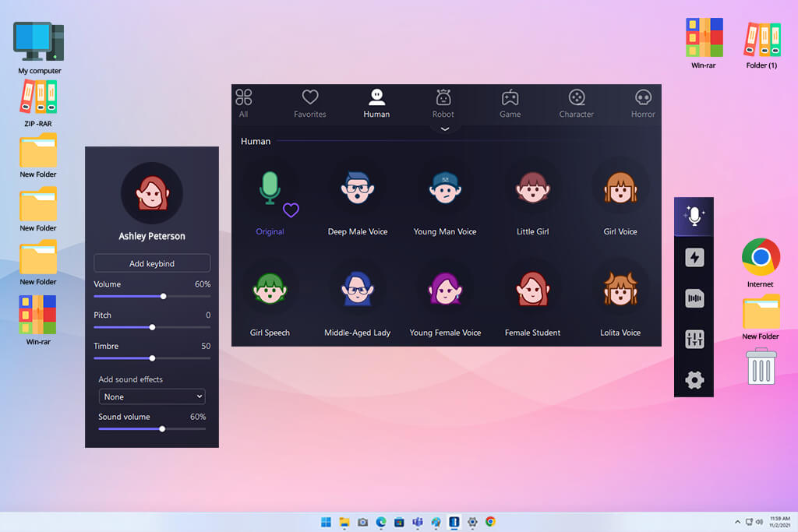The height and width of the screenshot is (532, 798).
Task: Choose the Deep Male Voice avatar
Action: click(357, 188)
